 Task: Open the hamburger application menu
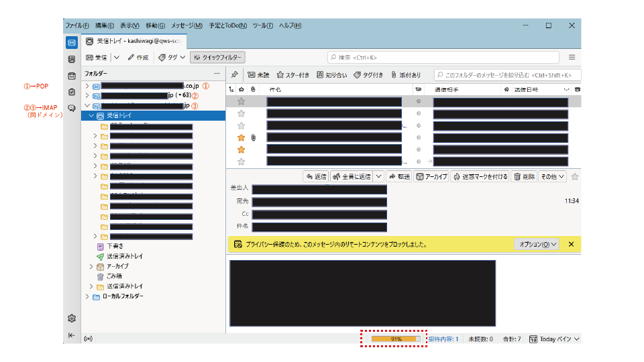[572, 58]
